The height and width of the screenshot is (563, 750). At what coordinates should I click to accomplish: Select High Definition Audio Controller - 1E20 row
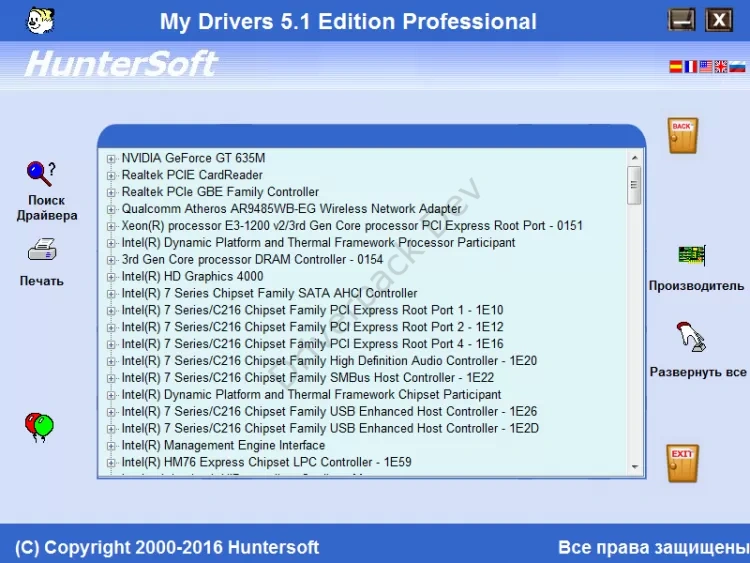click(x=329, y=361)
